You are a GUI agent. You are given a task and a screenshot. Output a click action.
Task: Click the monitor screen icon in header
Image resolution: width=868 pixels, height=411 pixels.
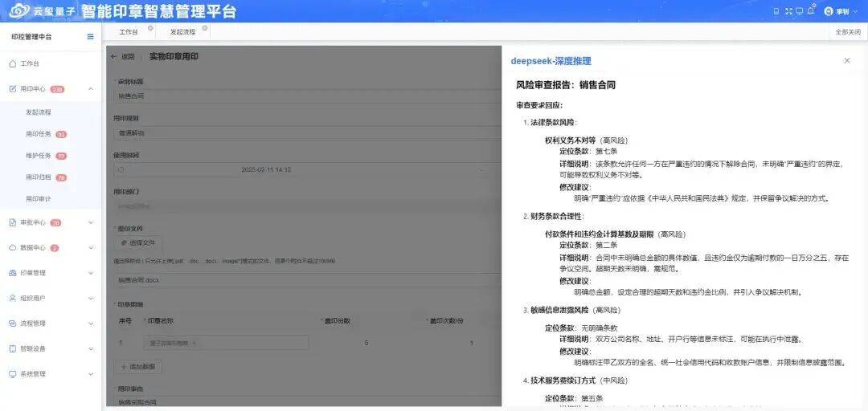click(799, 11)
